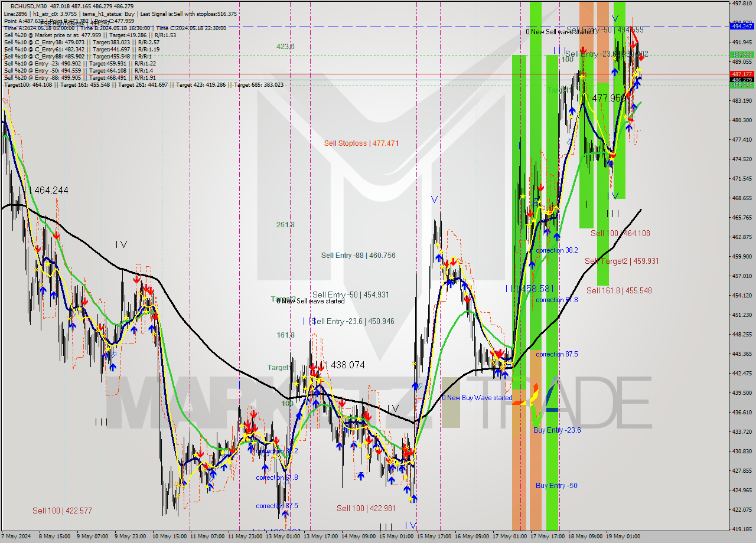756x543 pixels.
Task: Click the 430.830 price axis value
Action: [x=742, y=451]
